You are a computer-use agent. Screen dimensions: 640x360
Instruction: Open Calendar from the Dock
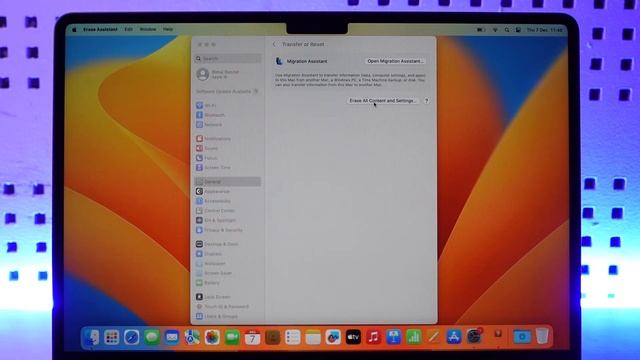point(252,338)
